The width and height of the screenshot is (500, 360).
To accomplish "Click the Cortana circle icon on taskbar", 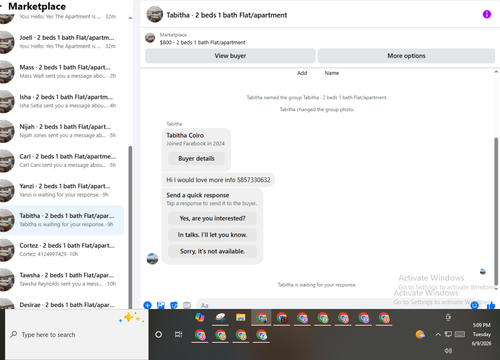I will click(x=159, y=334).
